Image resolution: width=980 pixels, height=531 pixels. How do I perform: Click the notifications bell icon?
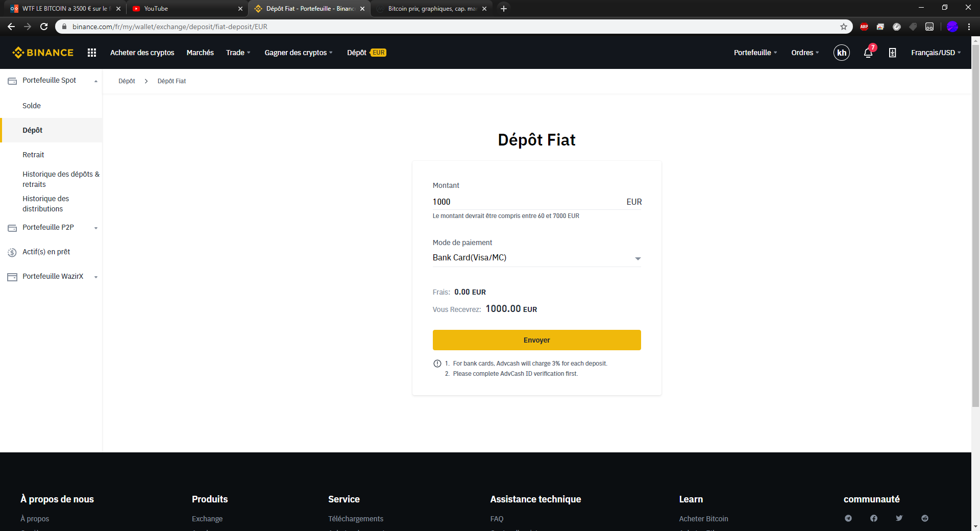(868, 53)
